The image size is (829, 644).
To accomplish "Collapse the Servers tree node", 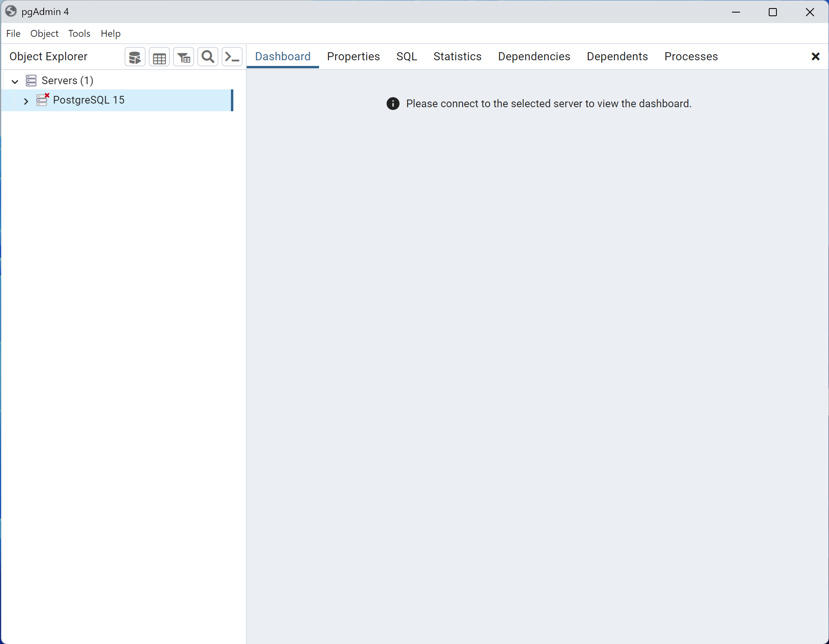I will tap(15, 81).
